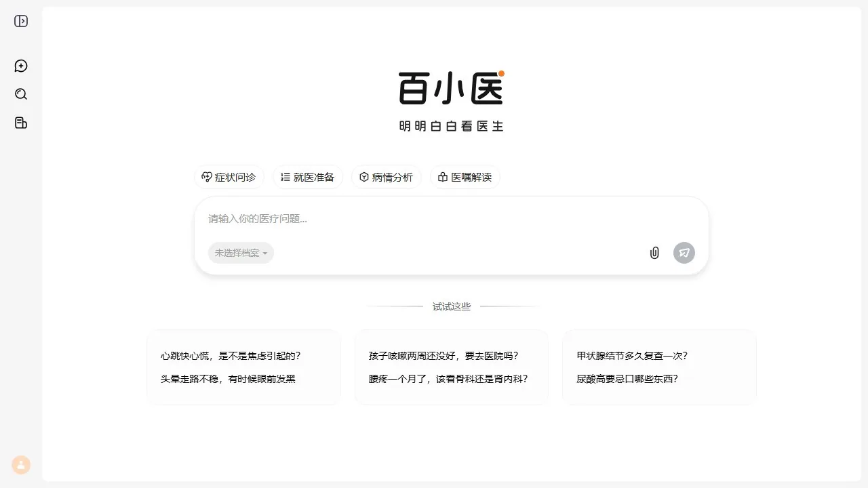The width and height of the screenshot is (868, 488).
Task: Select the 病情分析 mode chip
Action: click(387, 177)
